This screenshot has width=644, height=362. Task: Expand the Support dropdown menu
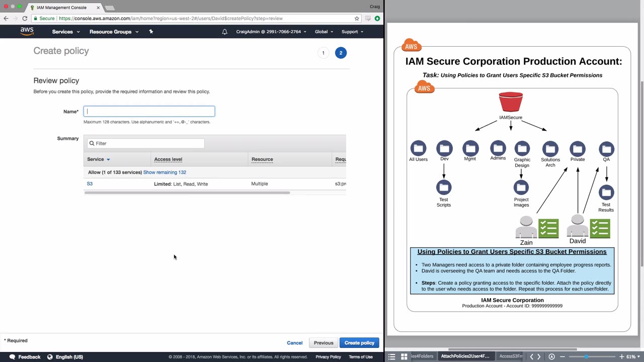coord(352,32)
